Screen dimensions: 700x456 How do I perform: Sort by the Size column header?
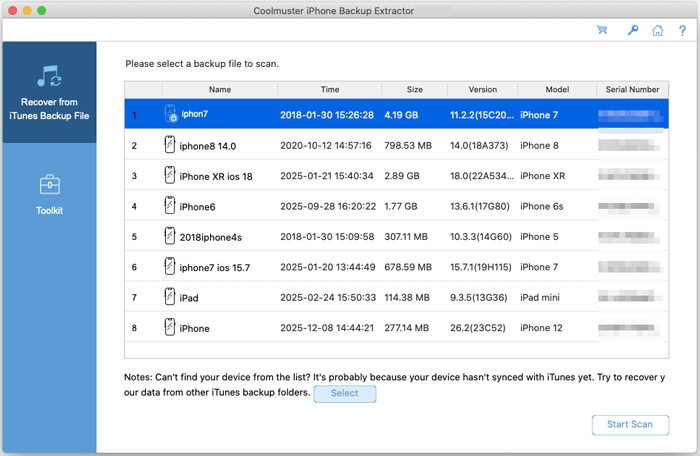point(414,89)
